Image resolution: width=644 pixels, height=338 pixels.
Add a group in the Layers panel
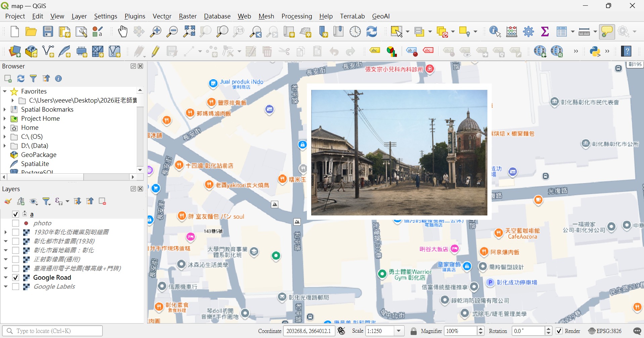tap(21, 201)
